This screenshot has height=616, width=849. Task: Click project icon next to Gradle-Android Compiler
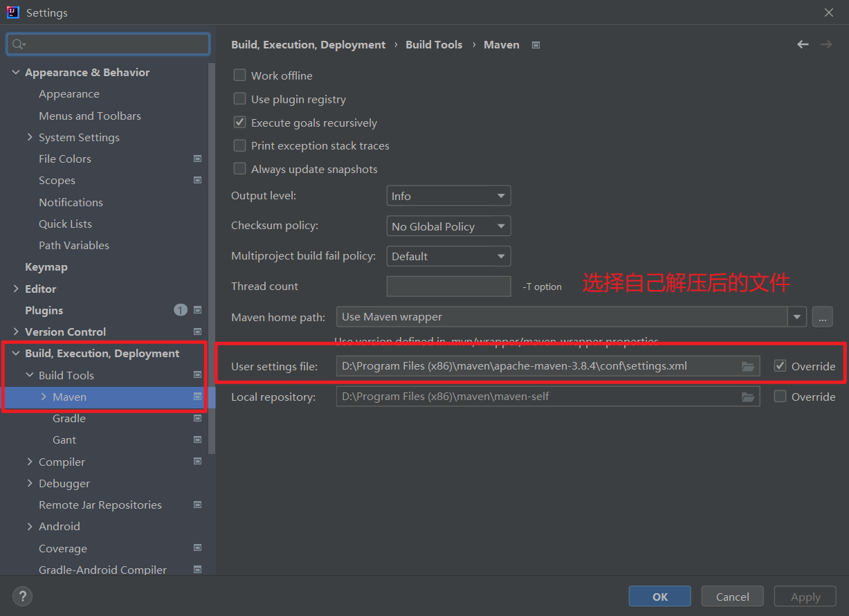(197, 570)
